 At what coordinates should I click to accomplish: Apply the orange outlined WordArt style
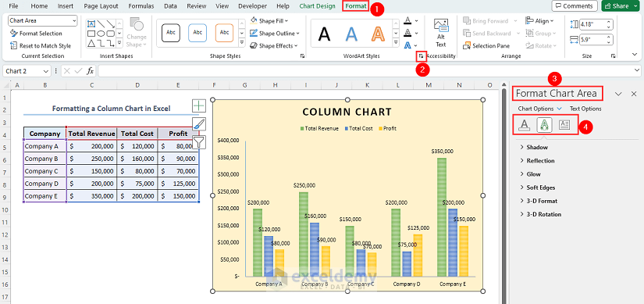click(379, 34)
